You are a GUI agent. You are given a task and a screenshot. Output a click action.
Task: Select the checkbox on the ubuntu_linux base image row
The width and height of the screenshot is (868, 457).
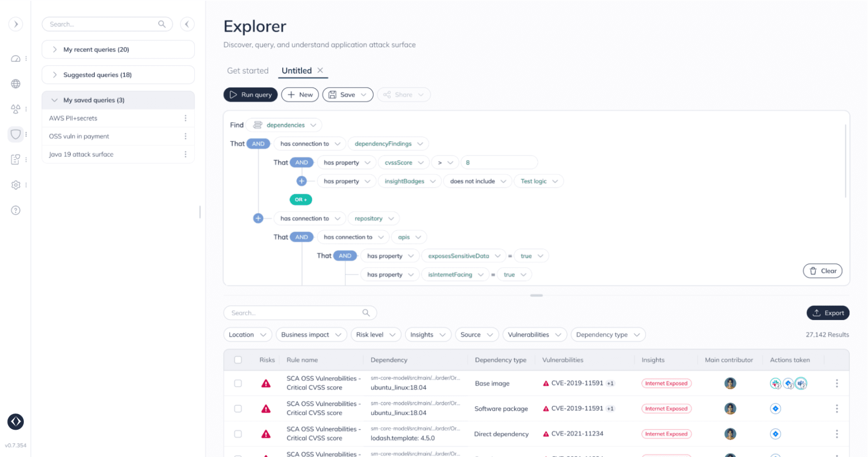(238, 383)
